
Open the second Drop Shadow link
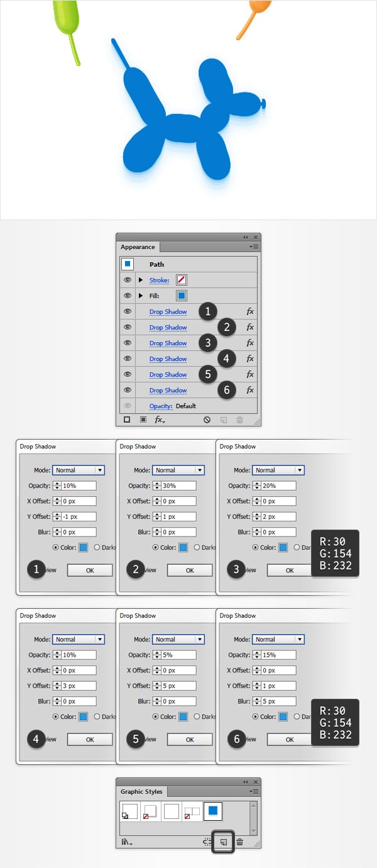(168, 327)
